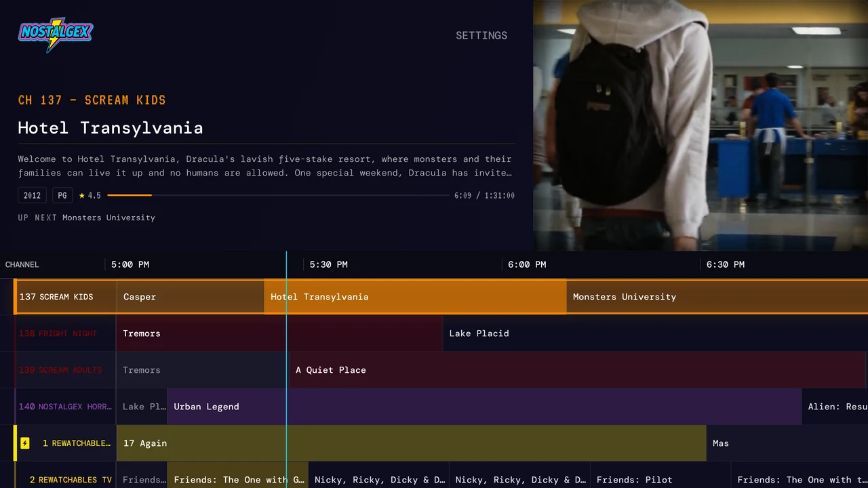Image resolution: width=868 pixels, height=488 pixels.
Task: Select 17 Again program
Action: (x=412, y=443)
